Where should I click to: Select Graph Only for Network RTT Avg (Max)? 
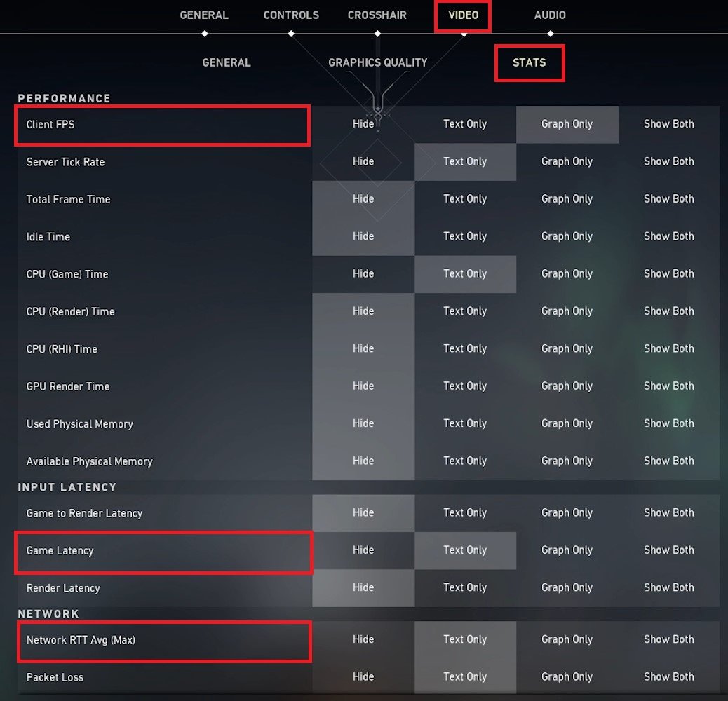[x=567, y=639]
